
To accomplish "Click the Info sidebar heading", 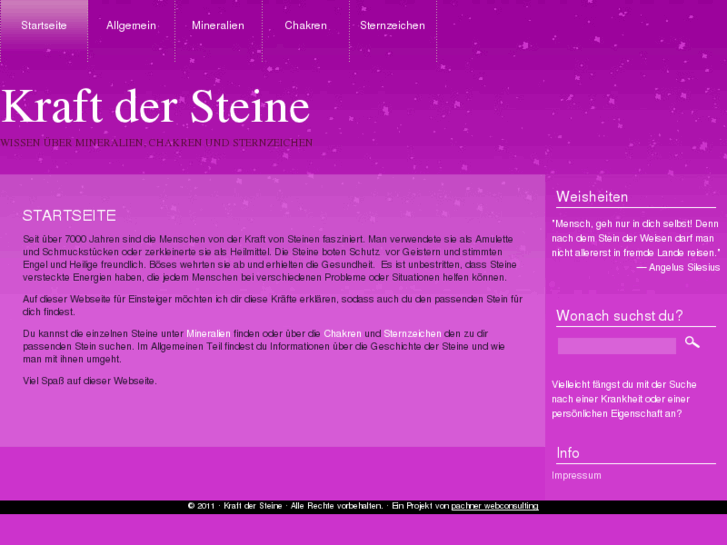I will [568, 453].
